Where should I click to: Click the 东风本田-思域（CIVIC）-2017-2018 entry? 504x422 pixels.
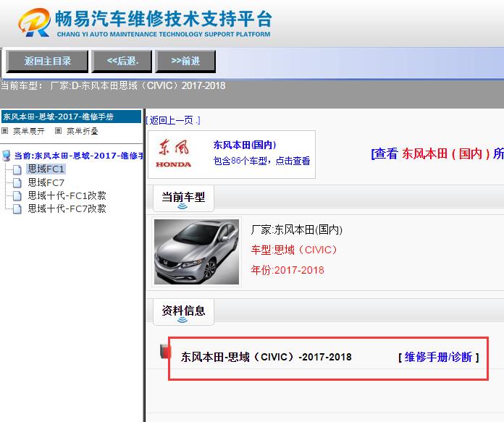[x=266, y=357]
